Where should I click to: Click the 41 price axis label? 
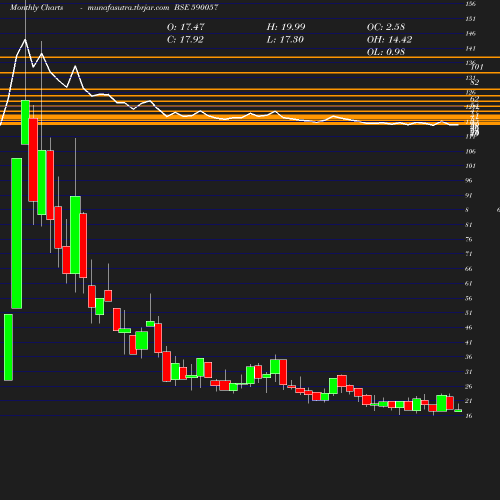(469, 342)
